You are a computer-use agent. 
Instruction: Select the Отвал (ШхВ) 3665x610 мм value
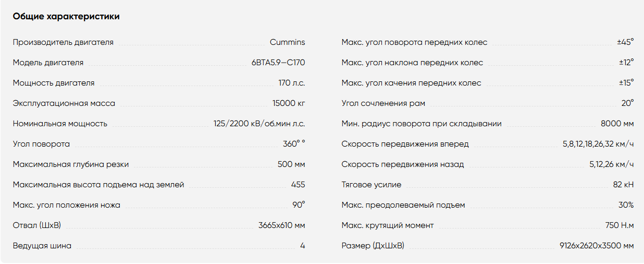click(x=282, y=225)
